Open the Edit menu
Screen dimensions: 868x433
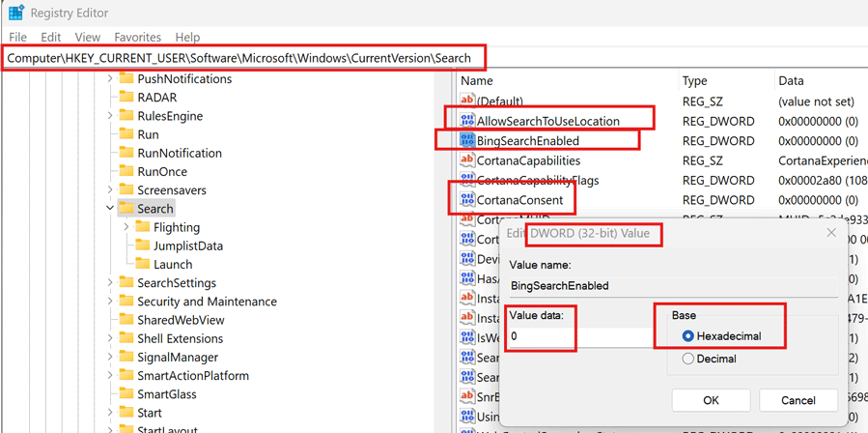[51, 37]
